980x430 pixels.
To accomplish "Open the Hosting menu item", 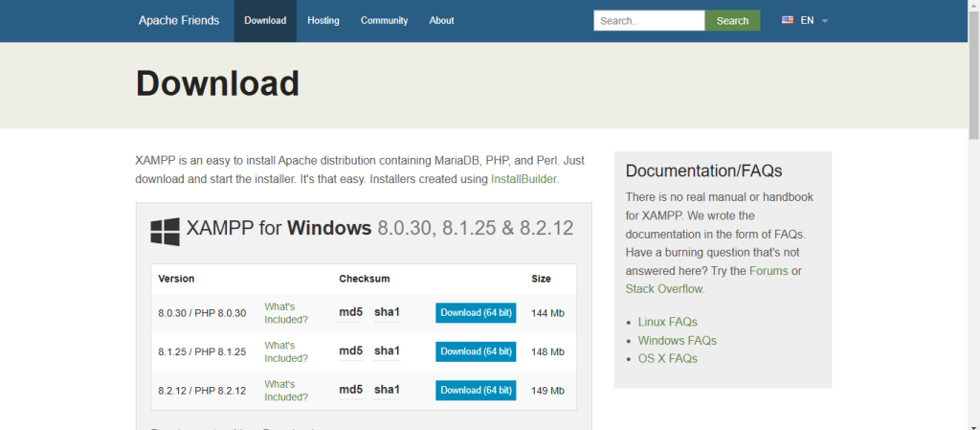I will click(x=323, y=20).
